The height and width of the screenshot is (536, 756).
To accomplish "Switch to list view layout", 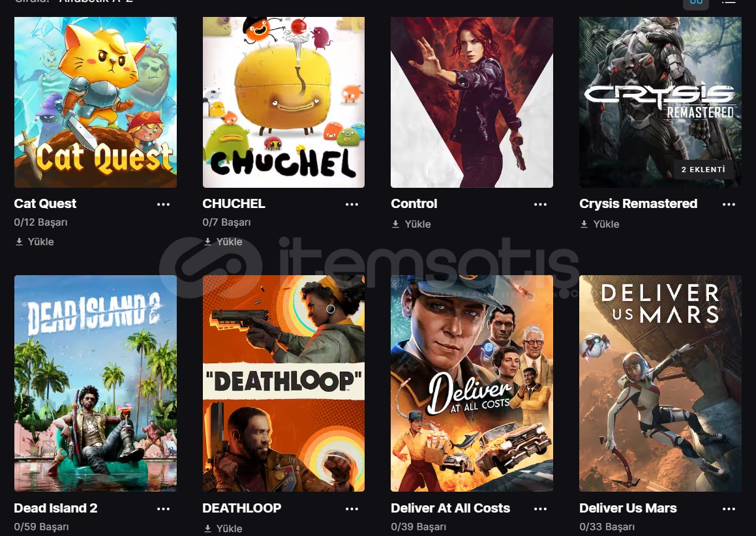I will (729, 2).
